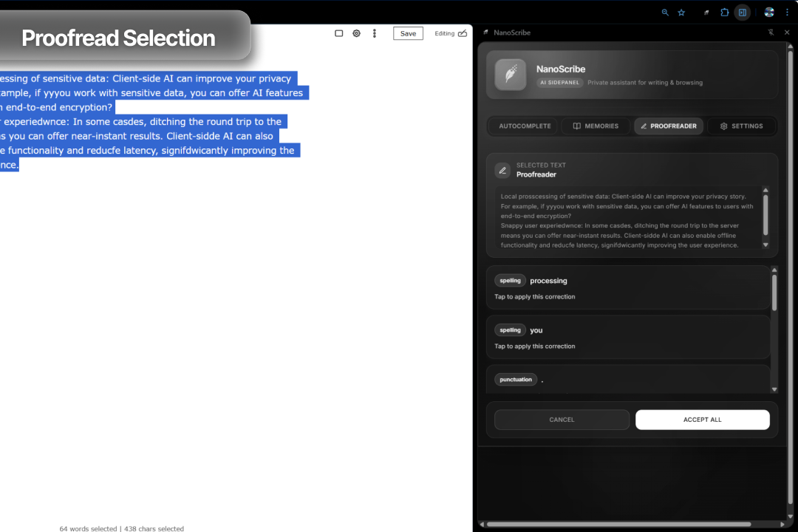
Task: Open Chrome three-dot menu
Action: (x=787, y=13)
